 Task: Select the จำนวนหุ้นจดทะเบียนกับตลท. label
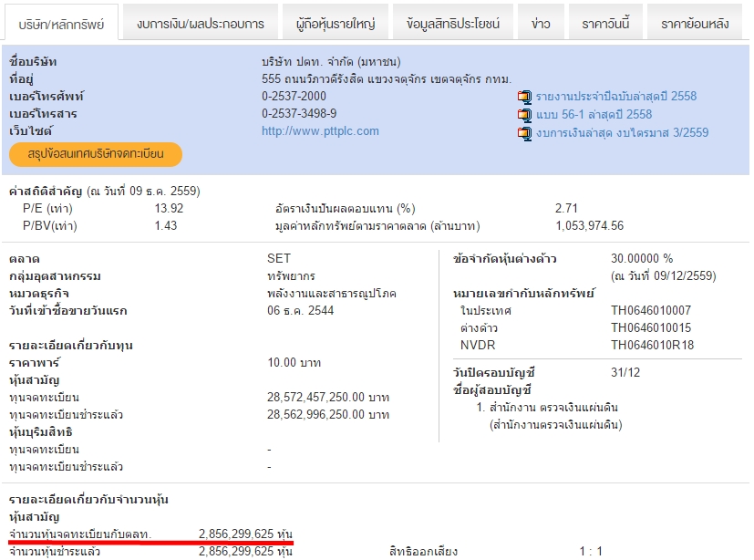pyautogui.click(x=80, y=534)
